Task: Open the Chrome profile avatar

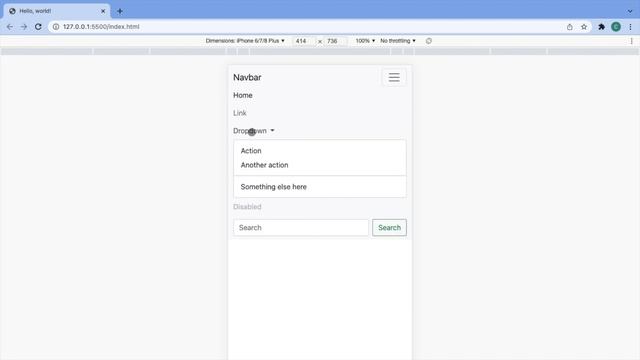Action: [x=616, y=27]
